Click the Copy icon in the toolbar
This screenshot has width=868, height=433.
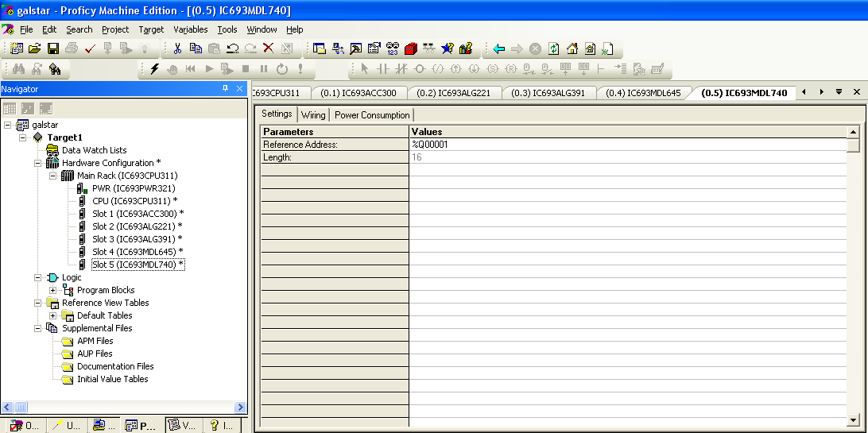pyautogui.click(x=196, y=48)
